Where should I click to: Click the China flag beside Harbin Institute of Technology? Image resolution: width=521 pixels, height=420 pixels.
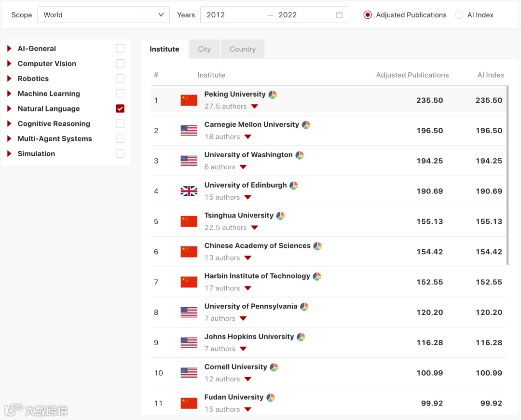189,282
